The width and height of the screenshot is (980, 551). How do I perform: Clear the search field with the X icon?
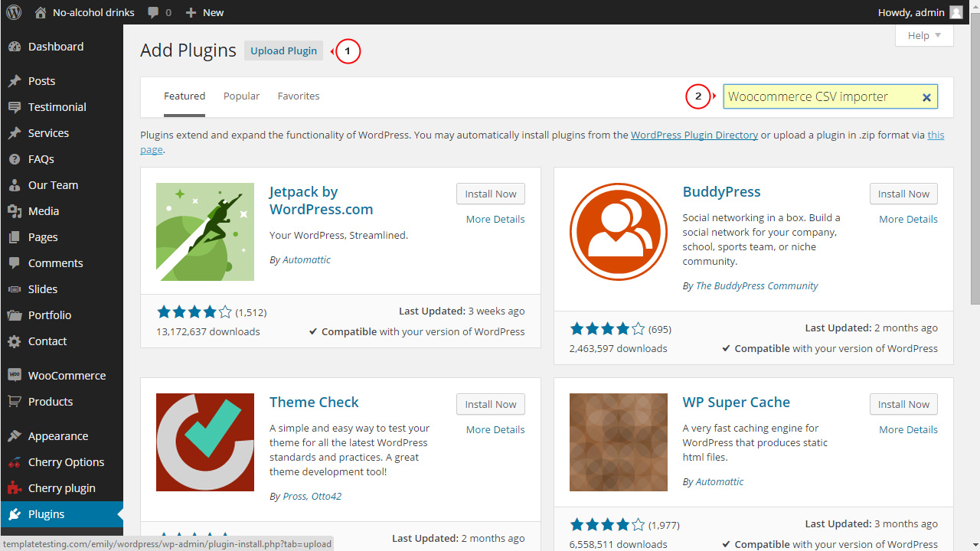point(926,97)
